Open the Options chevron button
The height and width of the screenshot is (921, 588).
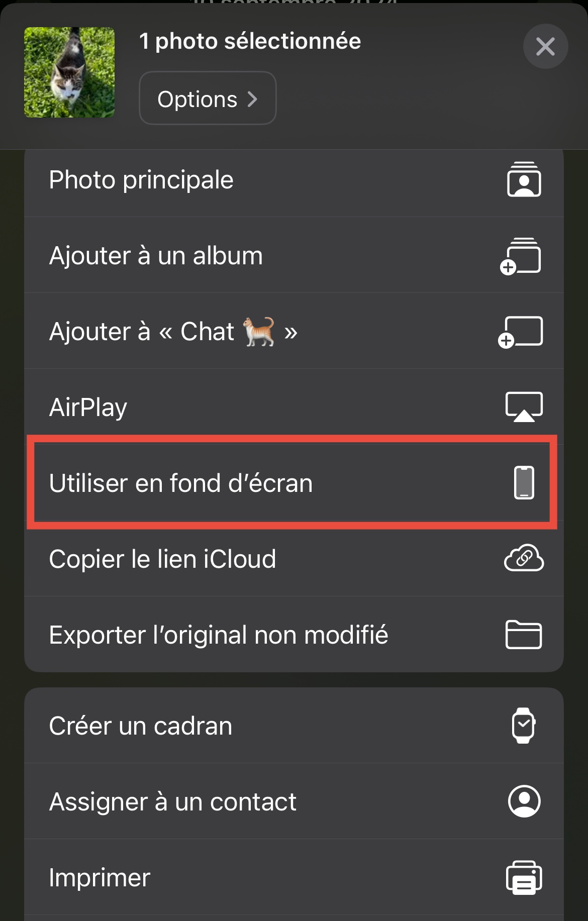pyautogui.click(x=208, y=98)
